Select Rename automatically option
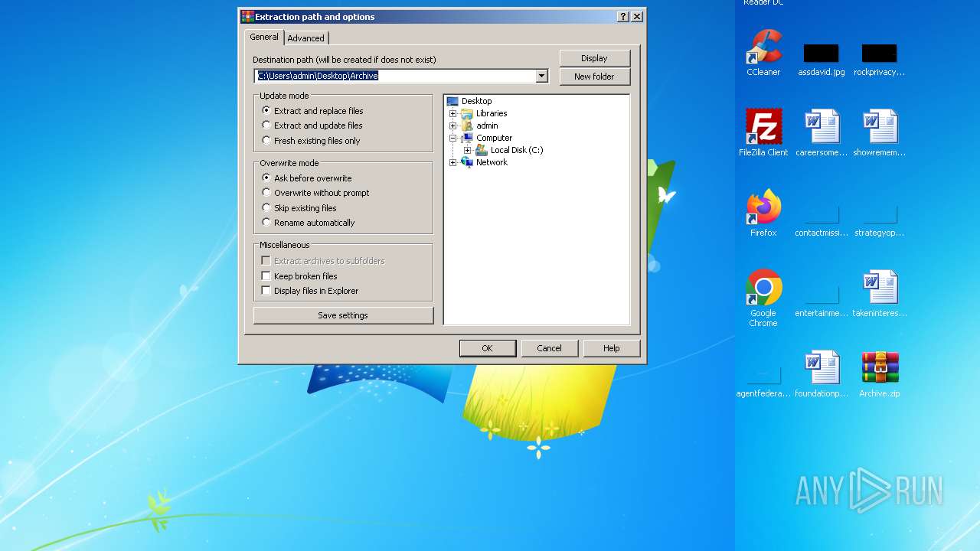Viewport: 980px width, 551px height. (x=309, y=223)
